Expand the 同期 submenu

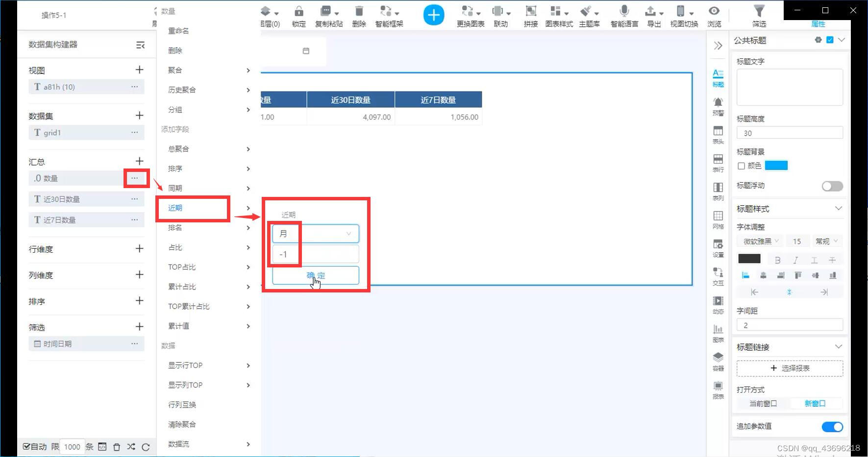[x=209, y=188]
